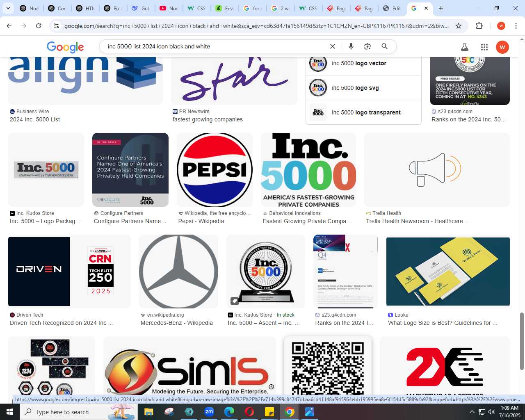Clear the Google search query text

333,46
